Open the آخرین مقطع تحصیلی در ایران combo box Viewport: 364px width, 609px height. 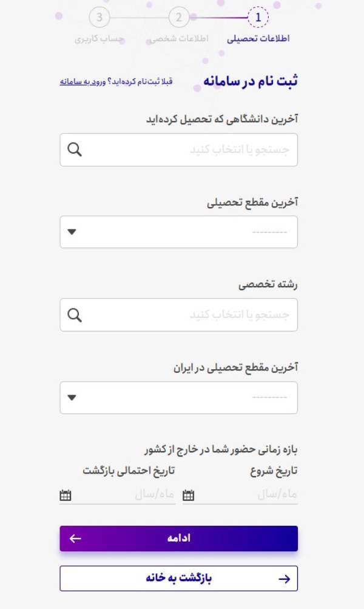click(178, 397)
